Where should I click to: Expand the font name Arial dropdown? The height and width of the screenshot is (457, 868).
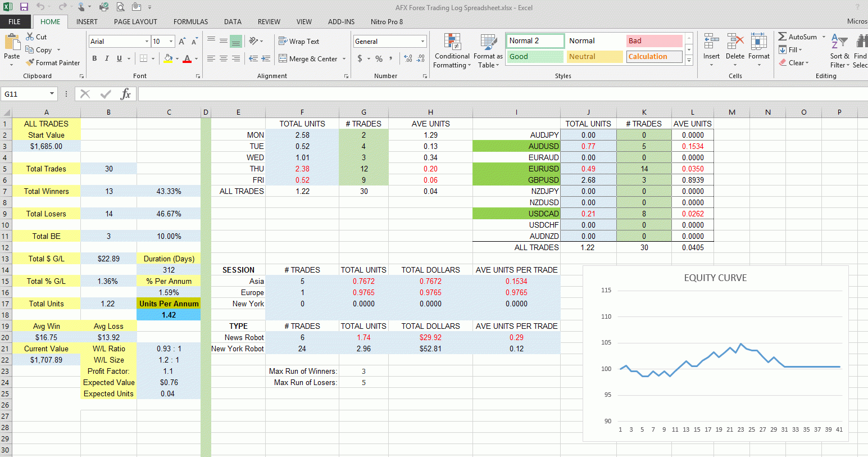pos(147,42)
